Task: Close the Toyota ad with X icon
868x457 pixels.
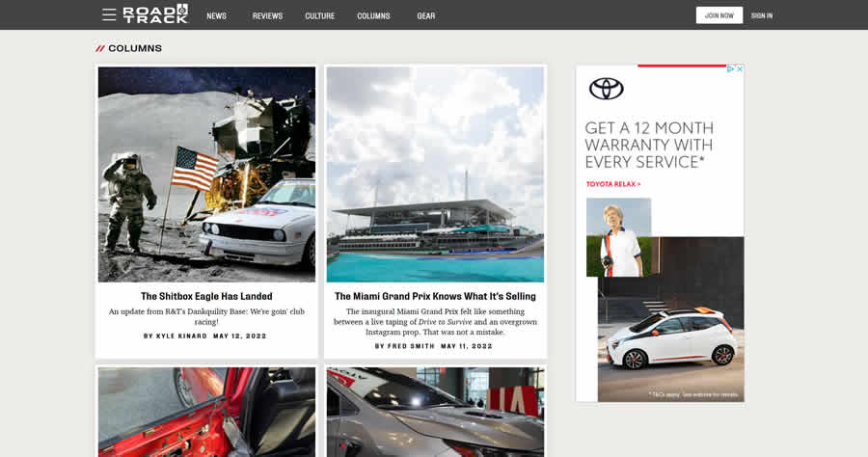Action: point(739,69)
